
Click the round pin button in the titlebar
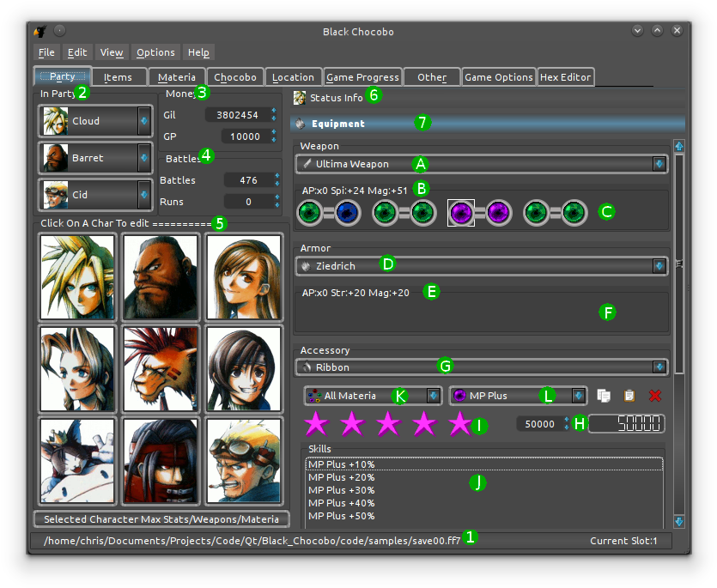click(59, 31)
